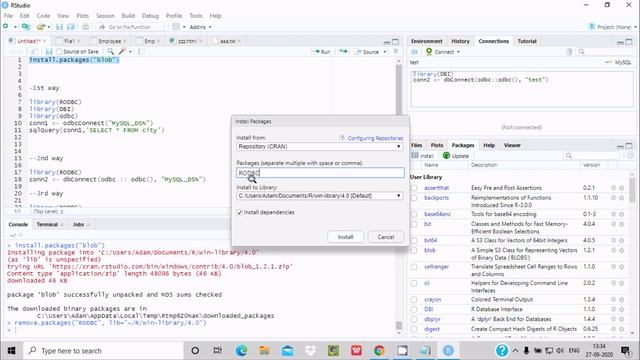
Task: Open the Tools menu
Action: [196, 16]
